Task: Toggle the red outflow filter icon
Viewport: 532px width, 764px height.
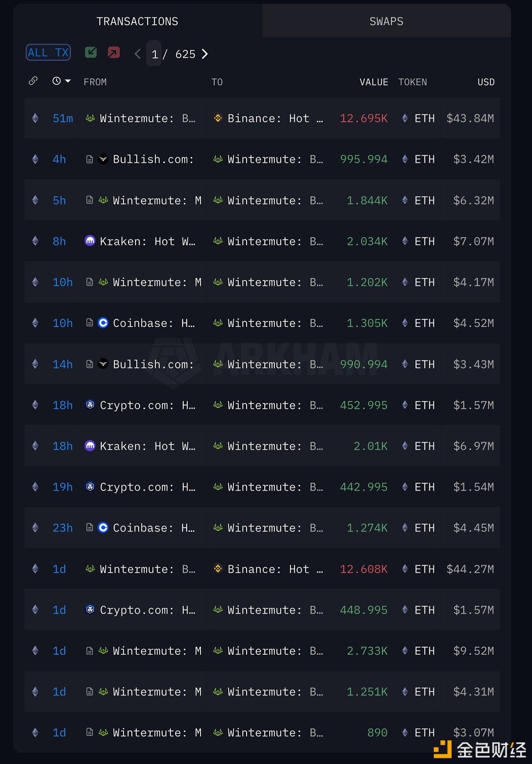Action: (x=114, y=52)
